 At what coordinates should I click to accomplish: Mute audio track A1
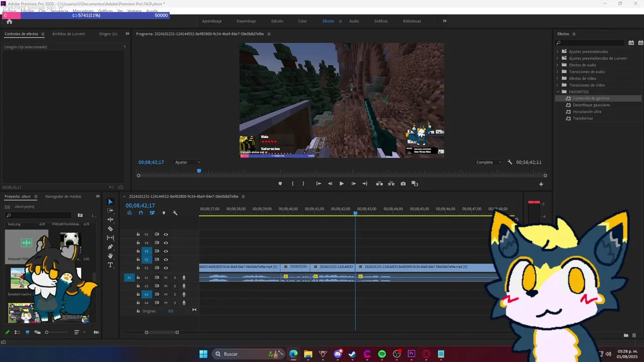166,278
